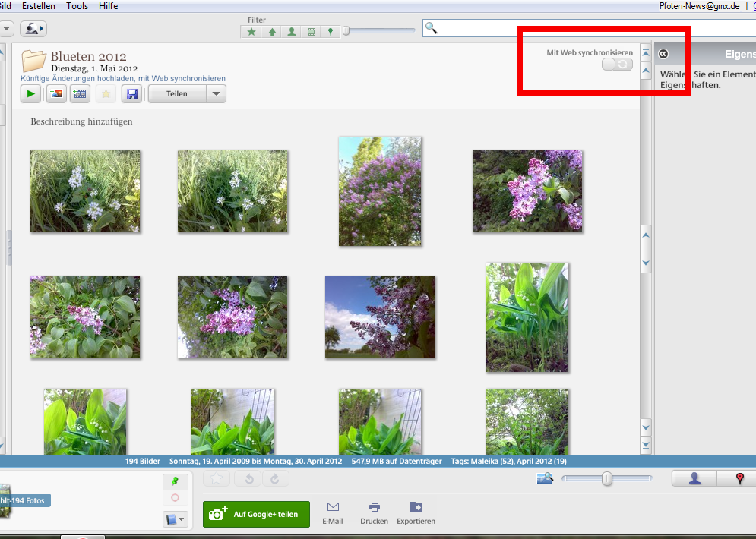Click Auf Google+ teilen button

[x=256, y=514]
